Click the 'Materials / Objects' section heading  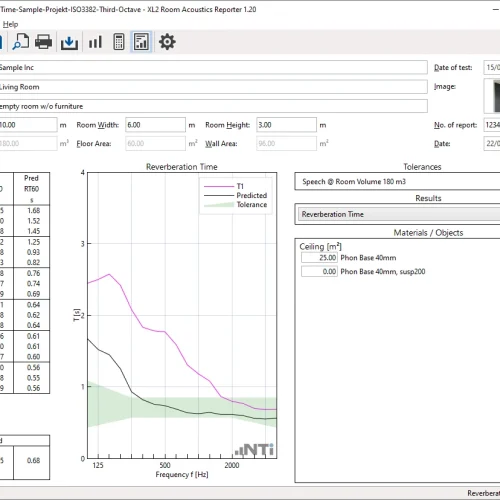point(428,233)
